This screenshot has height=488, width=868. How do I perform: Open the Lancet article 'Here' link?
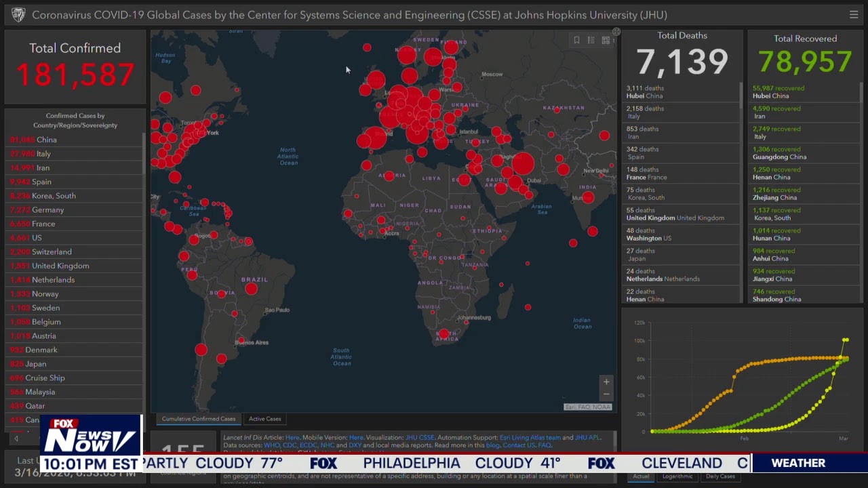pyautogui.click(x=292, y=438)
